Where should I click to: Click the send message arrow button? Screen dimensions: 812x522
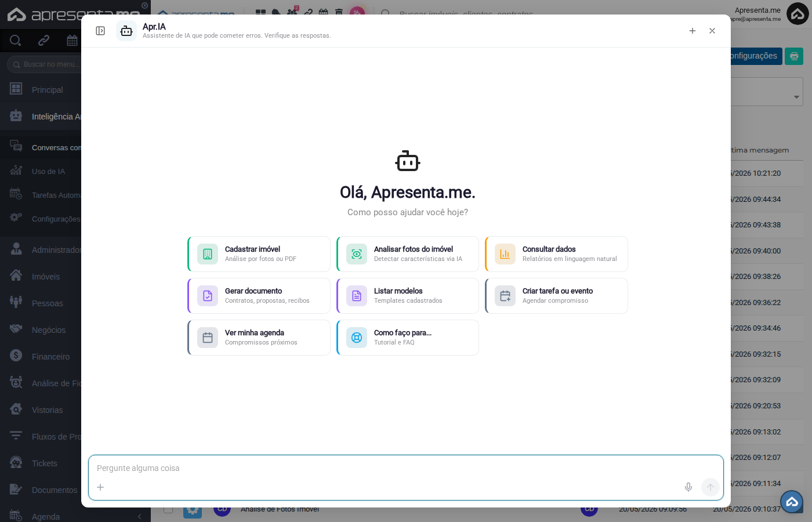(x=710, y=487)
